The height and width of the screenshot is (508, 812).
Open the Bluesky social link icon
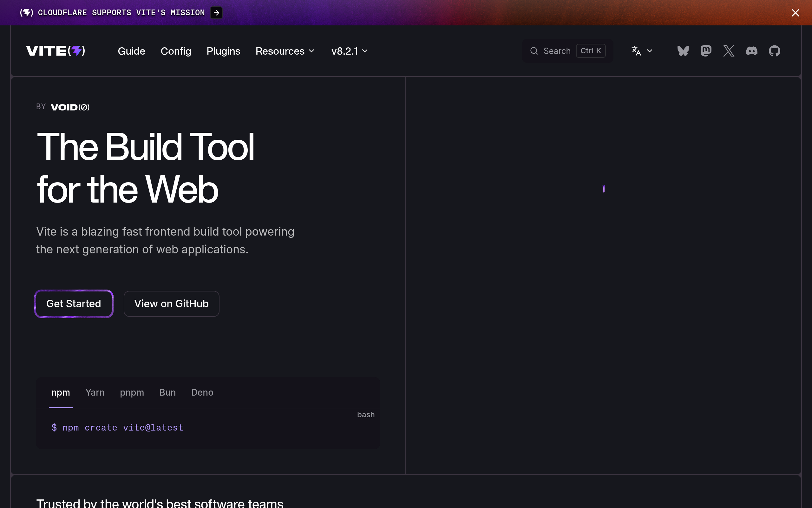(x=683, y=51)
